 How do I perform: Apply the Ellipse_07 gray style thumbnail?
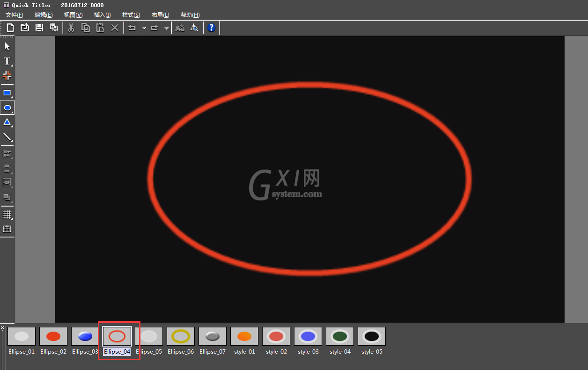point(213,336)
